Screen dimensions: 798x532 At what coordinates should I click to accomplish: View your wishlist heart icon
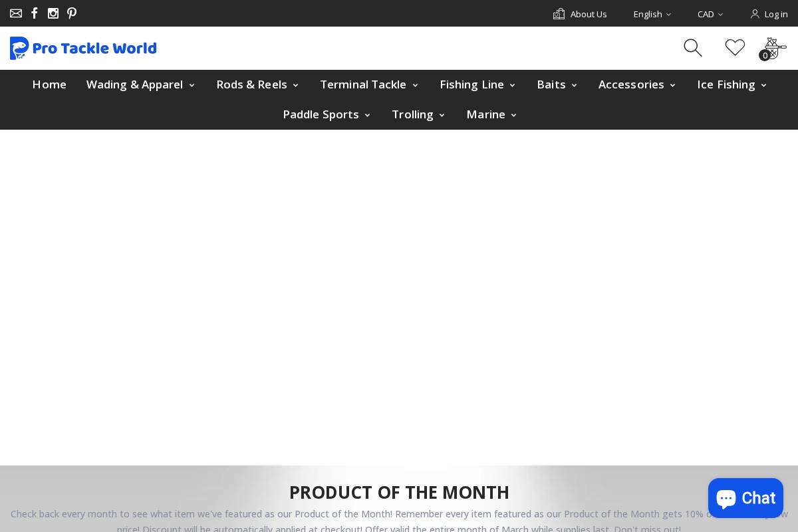[735, 47]
